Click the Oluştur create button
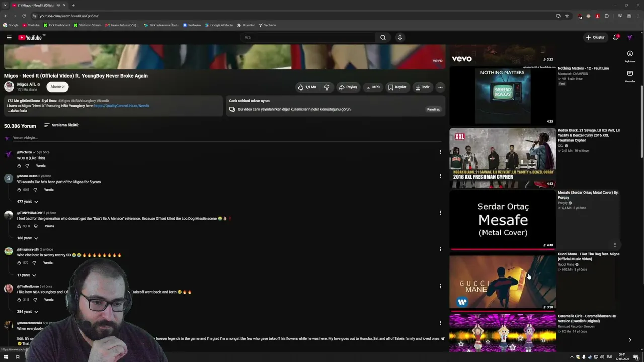Image resolution: width=644 pixels, height=362 pixels. click(595, 37)
